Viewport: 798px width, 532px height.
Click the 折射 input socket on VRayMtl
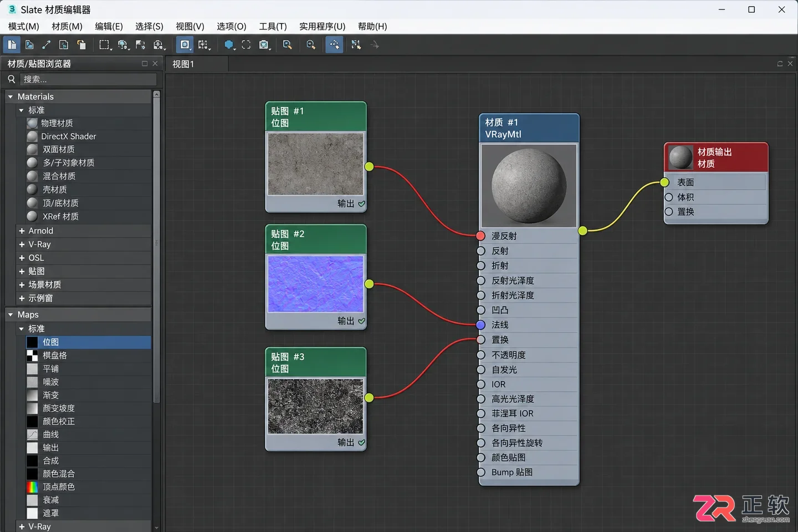[x=481, y=266]
